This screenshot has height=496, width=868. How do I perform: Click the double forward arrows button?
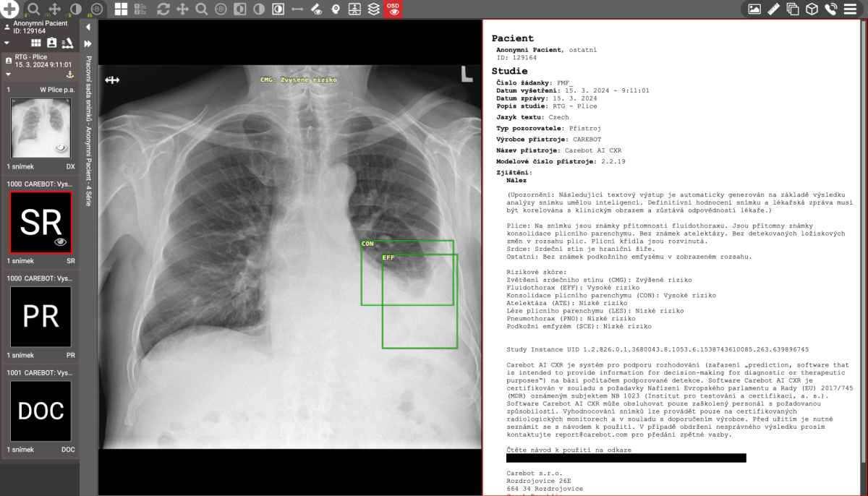pos(88,43)
